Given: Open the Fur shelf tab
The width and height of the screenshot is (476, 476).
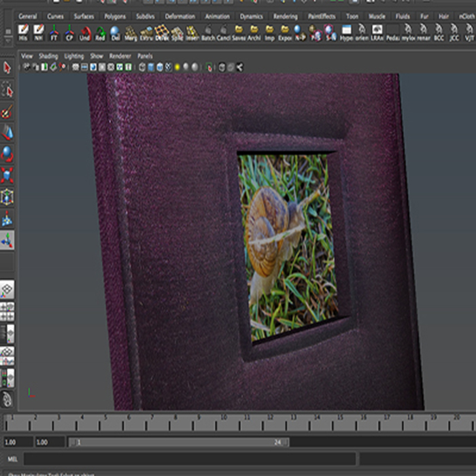Looking at the screenshot, I should (x=424, y=16).
